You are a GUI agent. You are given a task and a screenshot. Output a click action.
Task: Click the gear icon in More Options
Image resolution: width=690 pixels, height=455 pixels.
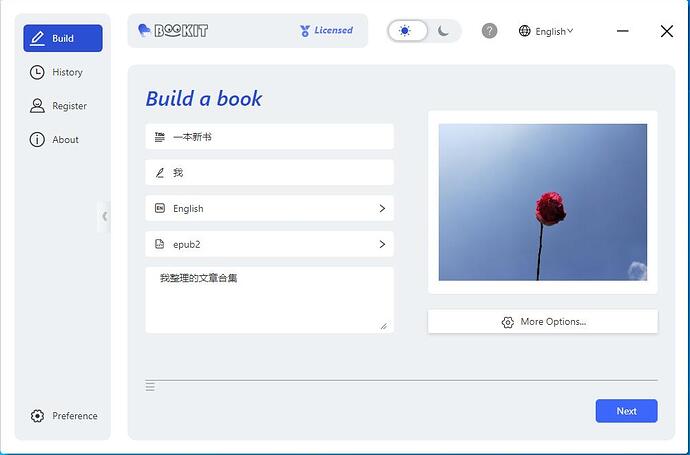pyautogui.click(x=508, y=322)
